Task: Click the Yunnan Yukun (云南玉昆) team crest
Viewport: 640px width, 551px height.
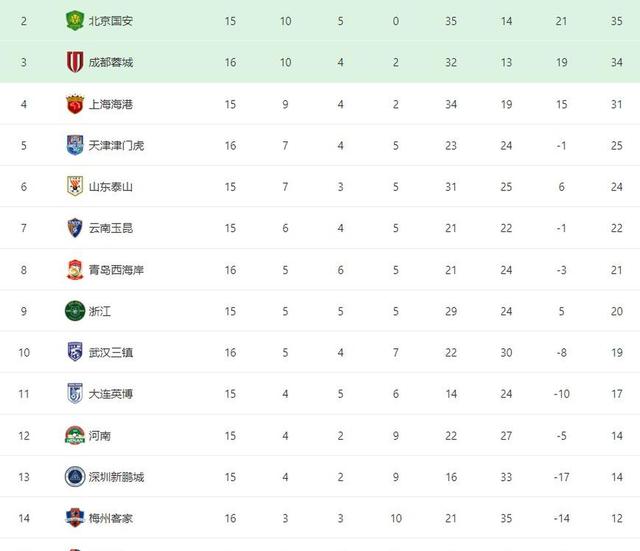Action: [x=74, y=228]
